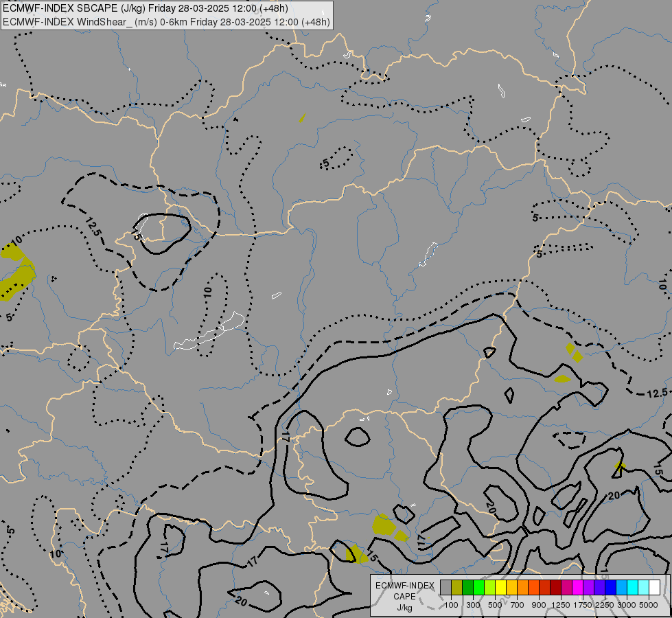Viewport: 672px width, 618px height.
Task: Select the white swatch ending the legend
Action: point(654,588)
